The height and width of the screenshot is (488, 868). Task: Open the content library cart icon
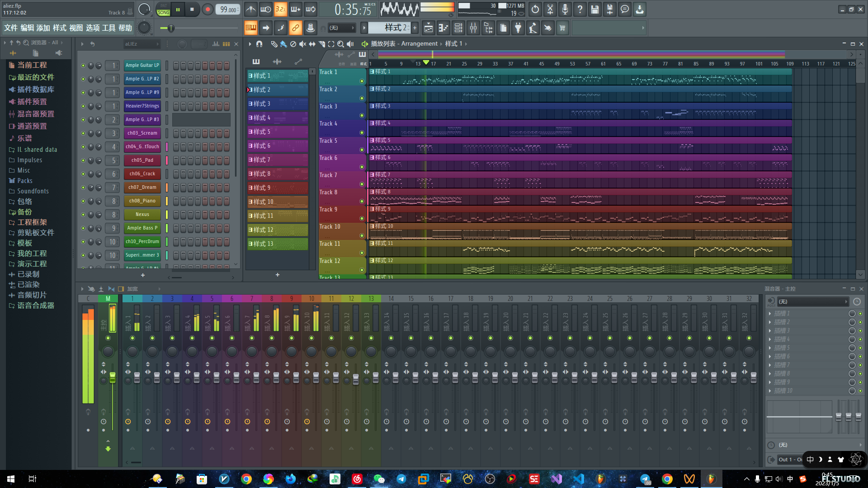tap(562, 28)
